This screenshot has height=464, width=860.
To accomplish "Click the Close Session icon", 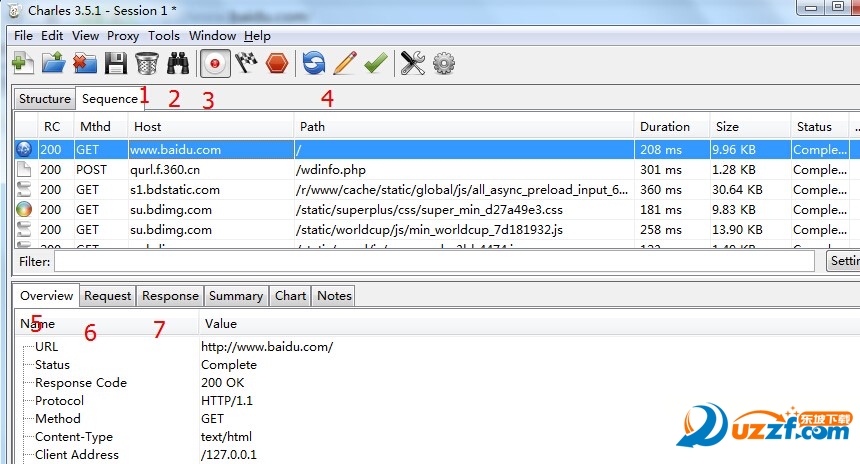I will tap(84, 63).
